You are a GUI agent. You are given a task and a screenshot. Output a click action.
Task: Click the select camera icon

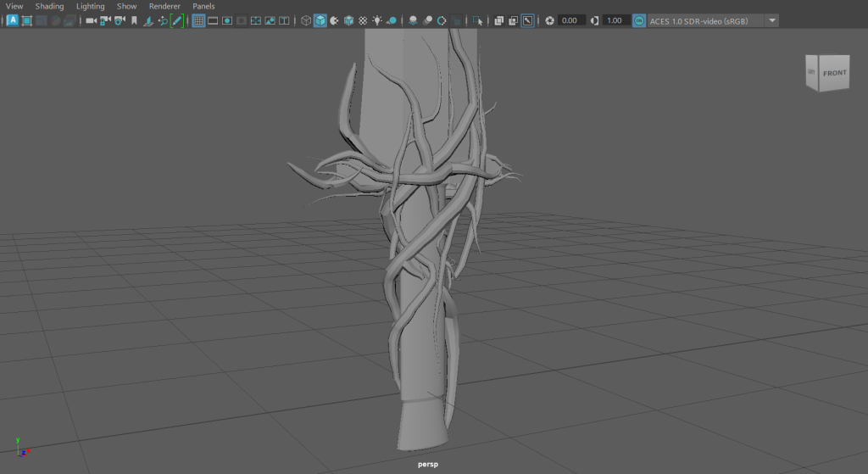[91, 20]
